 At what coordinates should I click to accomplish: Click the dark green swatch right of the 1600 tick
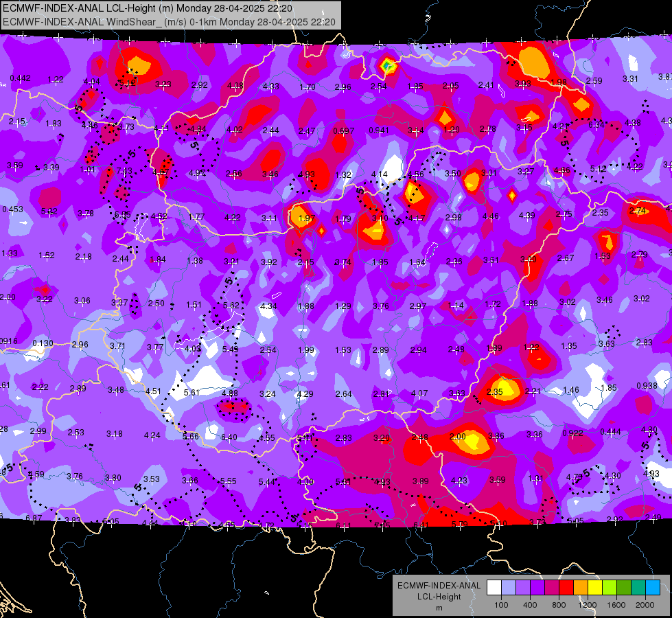coord(624,587)
